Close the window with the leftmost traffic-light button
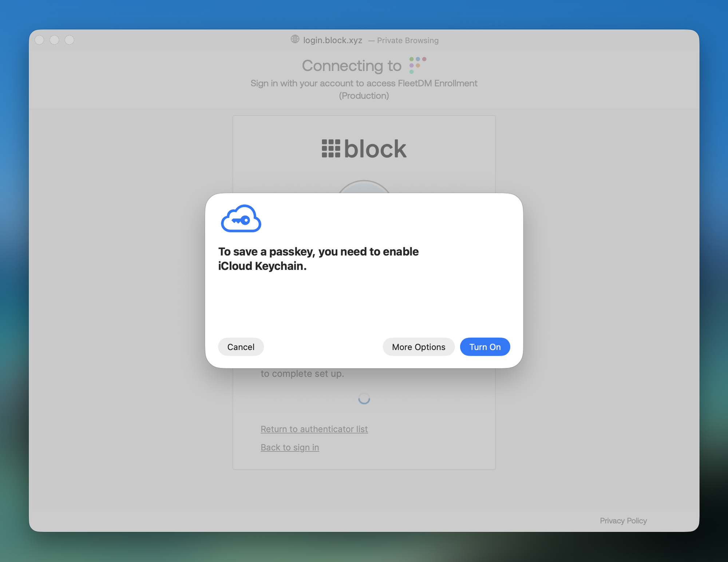728x562 pixels. click(x=39, y=40)
